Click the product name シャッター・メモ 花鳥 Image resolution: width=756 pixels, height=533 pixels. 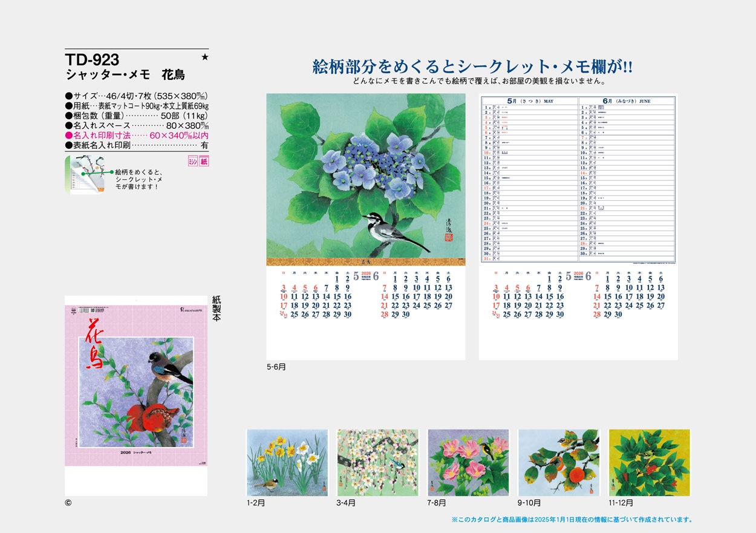pos(125,75)
